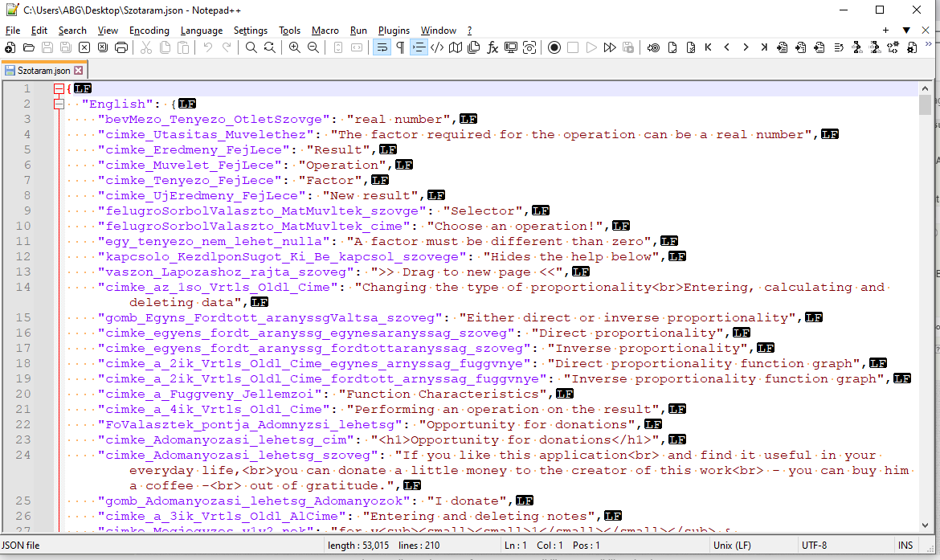
Task: Click the New file toolbar icon
Action: click(x=10, y=48)
